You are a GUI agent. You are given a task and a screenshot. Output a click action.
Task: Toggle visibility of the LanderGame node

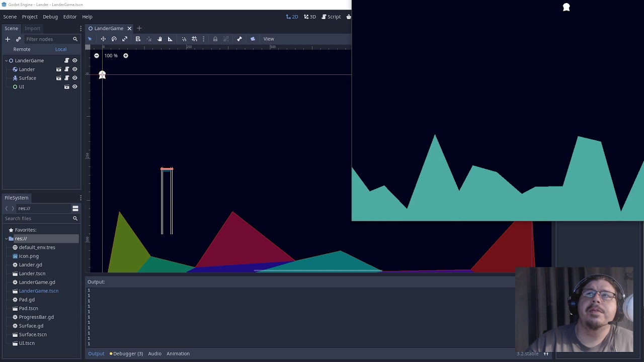(75, 60)
